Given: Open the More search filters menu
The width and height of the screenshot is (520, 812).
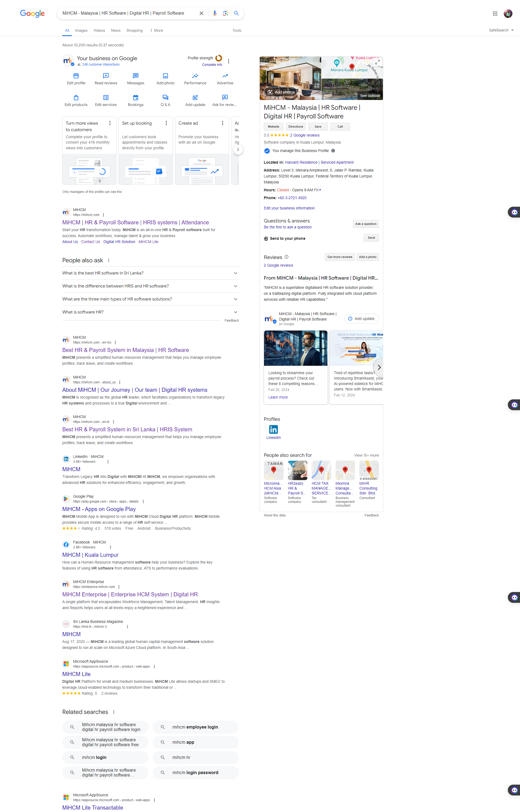Looking at the screenshot, I should (157, 30).
